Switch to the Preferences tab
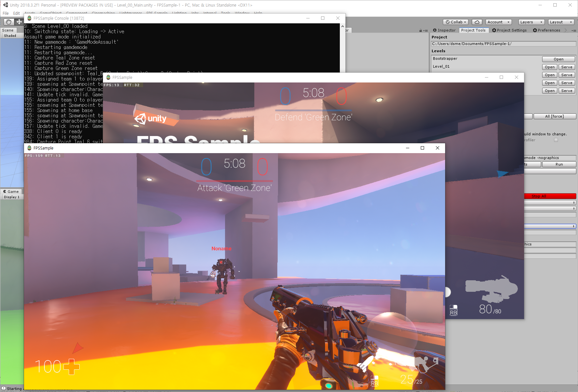 pyautogui.click(x=546, y=30)
